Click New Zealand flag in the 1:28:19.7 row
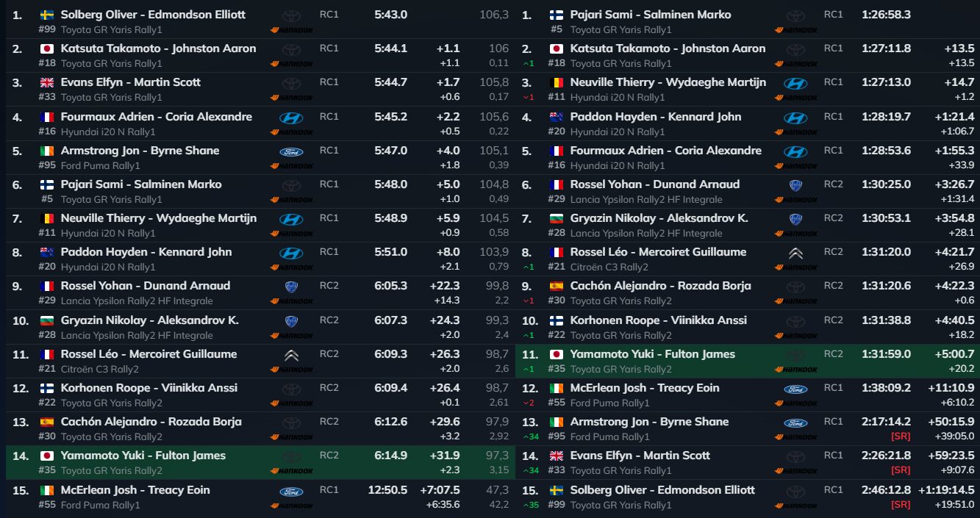 tap(557, 117)
